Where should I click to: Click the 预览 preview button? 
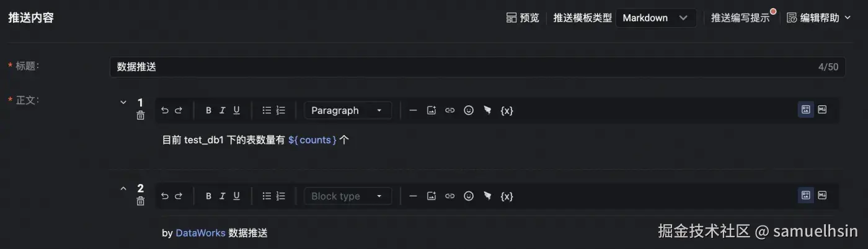point(523,18)
